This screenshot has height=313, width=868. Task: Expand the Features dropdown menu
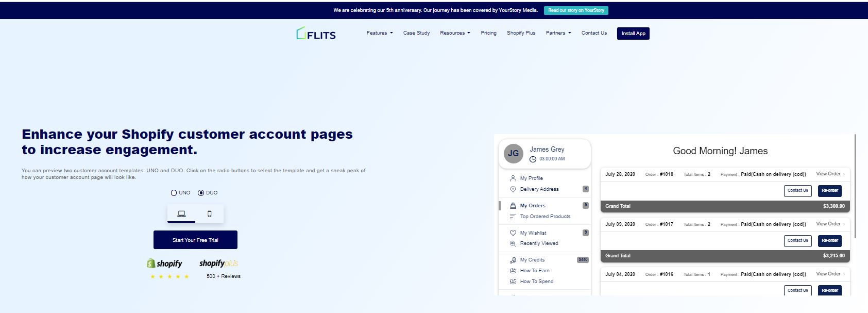click(380, 33)
